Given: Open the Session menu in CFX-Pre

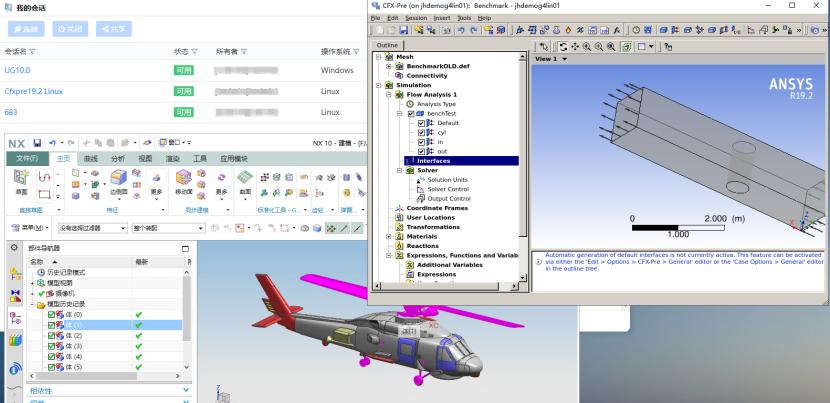Looking at the screenshot, I should click(416, 18).
